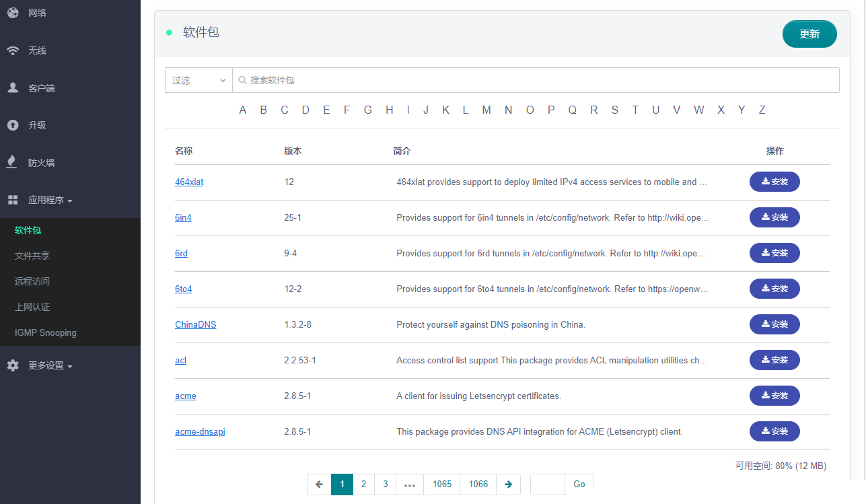Screen dimensions: 866x504
Task: Click the acl version 2.2.53-1 text
Action: click(300, 360)
